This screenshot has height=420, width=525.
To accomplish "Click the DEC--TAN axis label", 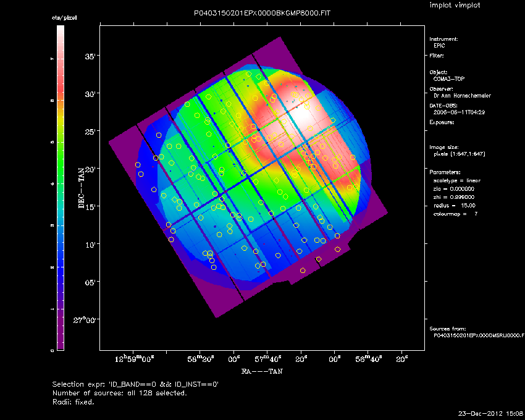I will [82, 188].
